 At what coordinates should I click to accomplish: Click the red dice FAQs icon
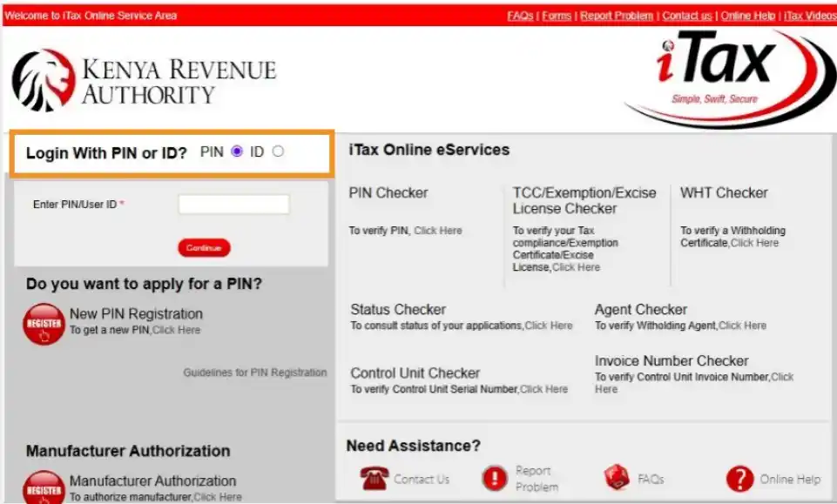[617, 477]
